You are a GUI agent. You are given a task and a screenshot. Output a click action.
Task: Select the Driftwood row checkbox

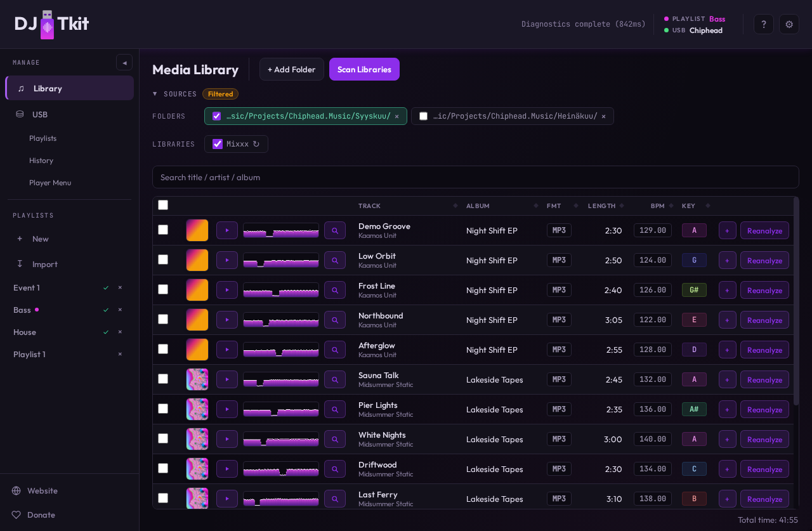tap(163, 468)
